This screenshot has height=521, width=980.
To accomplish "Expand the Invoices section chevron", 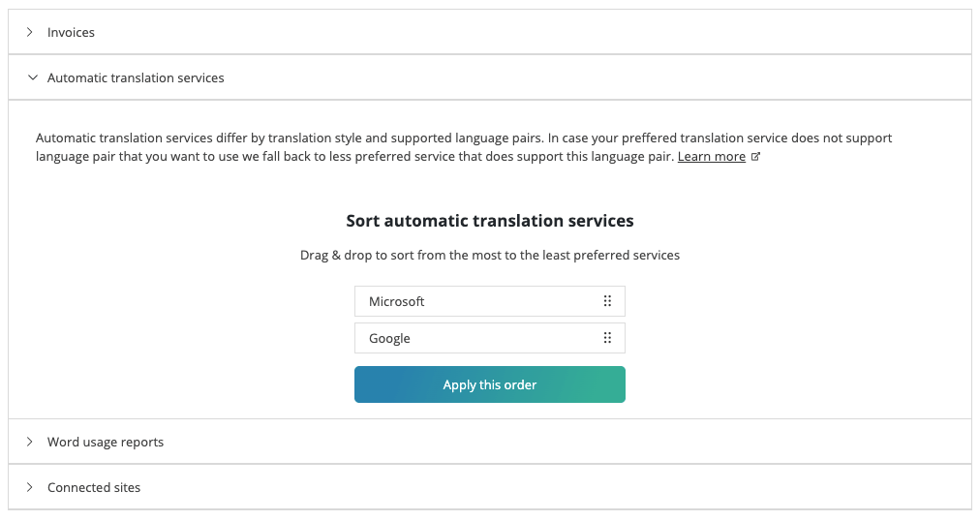I will click(29, 32).
